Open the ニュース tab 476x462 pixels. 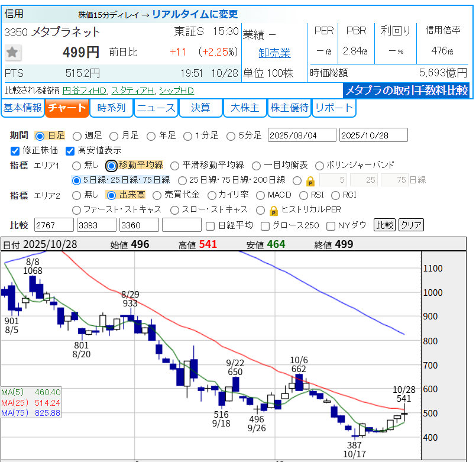pyautogui.click(x=156, y=108)
